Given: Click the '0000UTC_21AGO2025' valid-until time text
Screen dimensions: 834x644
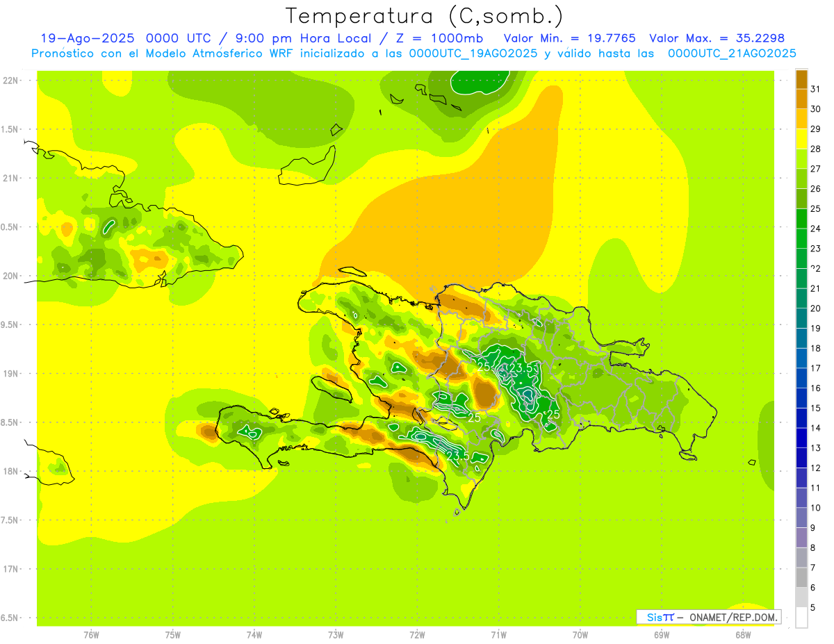Looking at the screenshot, I should 733,53.
